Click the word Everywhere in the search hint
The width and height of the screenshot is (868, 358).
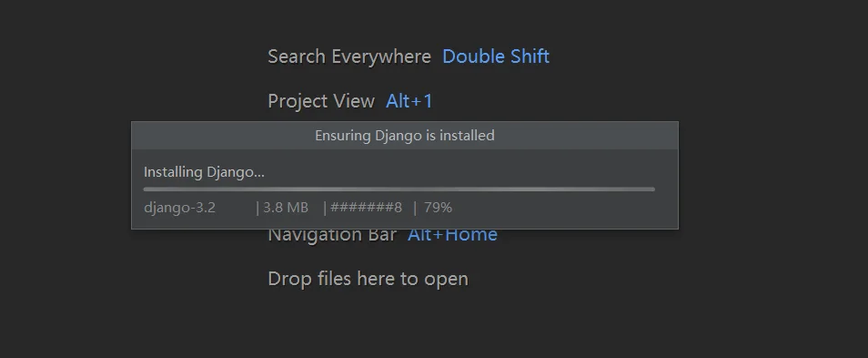tap(381, 56)
